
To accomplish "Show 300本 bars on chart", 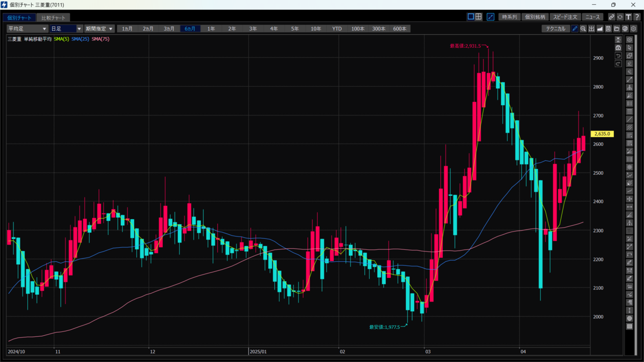I will [x=379, y=28].
